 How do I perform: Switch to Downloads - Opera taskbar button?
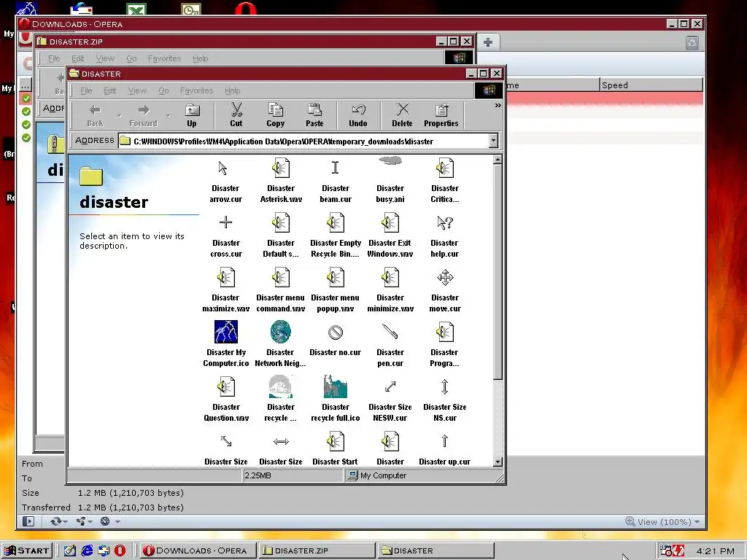(198, 551)
